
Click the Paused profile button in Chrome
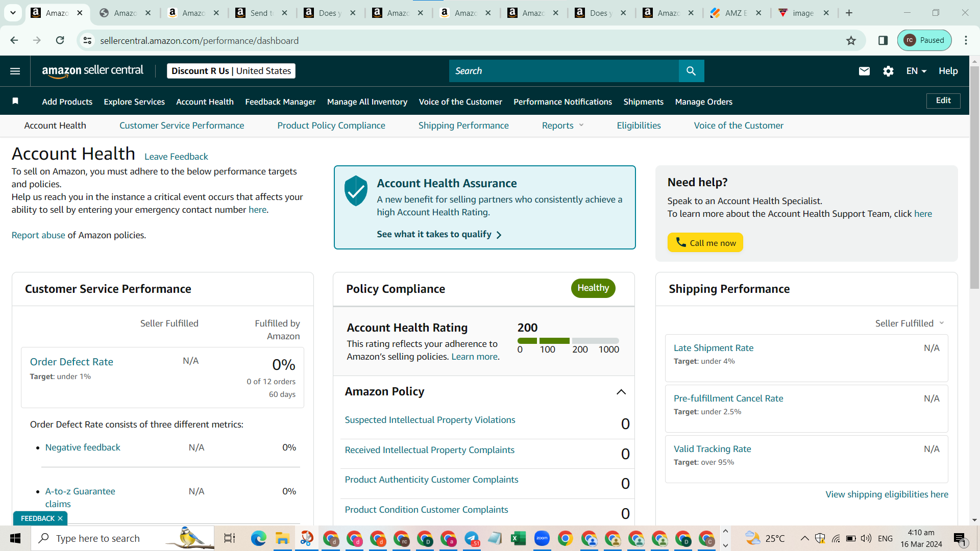[924, 40]
